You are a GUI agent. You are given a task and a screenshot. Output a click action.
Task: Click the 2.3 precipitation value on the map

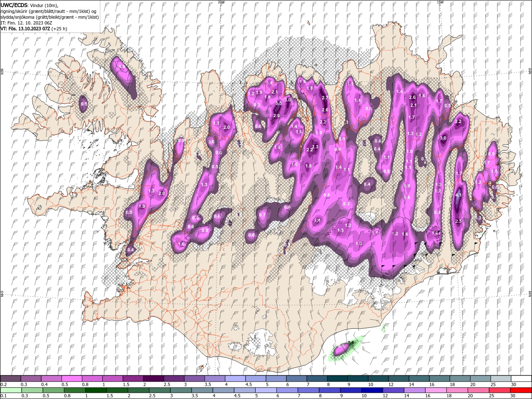(x=315, y=147)
